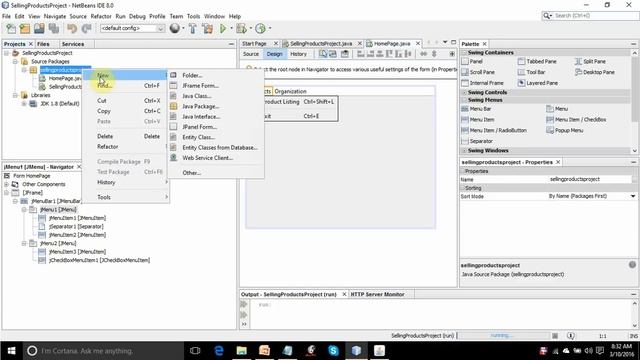640x360 pixels.
Task: Click the change vertical resizability icon
Action: tap(434, 54)
